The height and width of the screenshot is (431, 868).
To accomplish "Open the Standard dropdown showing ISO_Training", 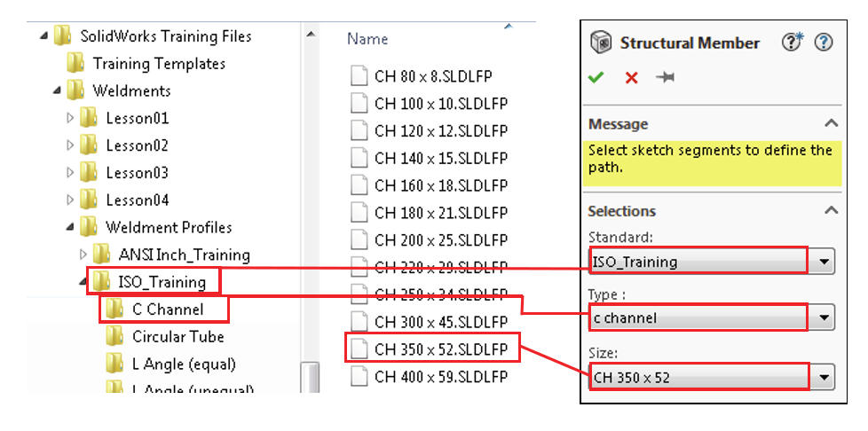I will (824, 262).
